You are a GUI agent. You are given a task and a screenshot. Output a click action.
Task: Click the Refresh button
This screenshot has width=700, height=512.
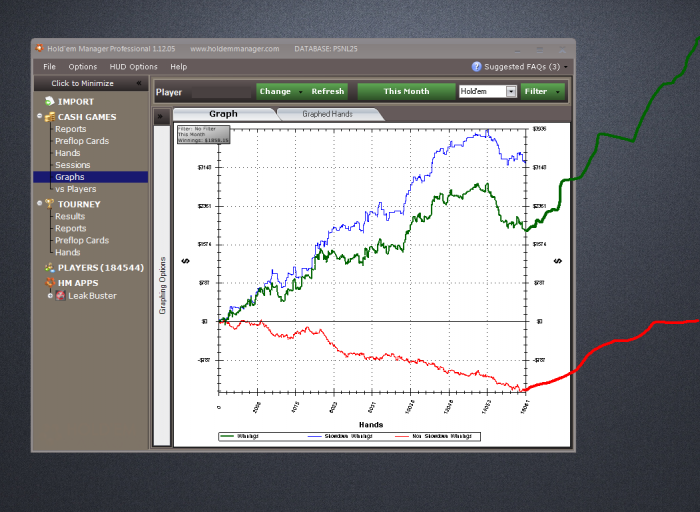328,92
